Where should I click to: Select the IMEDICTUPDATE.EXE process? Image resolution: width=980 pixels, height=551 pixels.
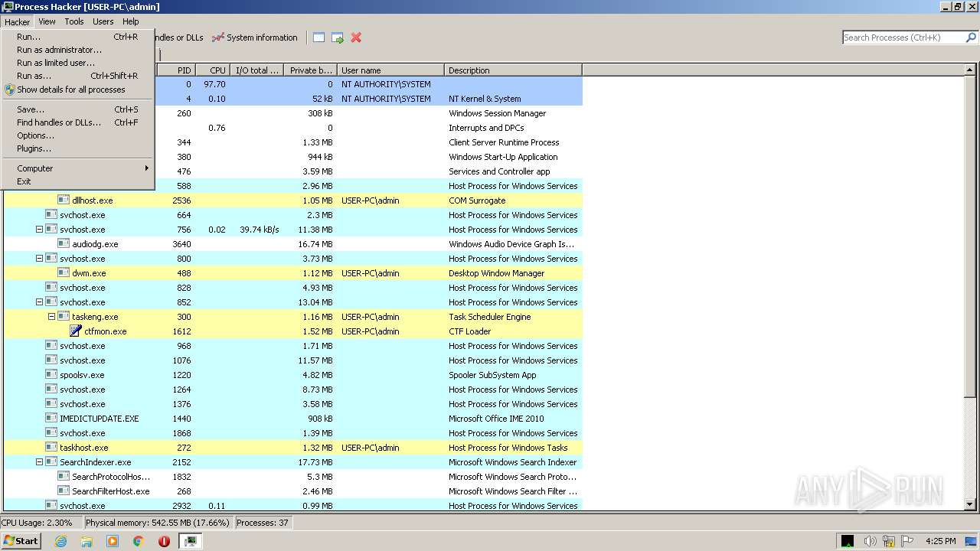(293, 419)
